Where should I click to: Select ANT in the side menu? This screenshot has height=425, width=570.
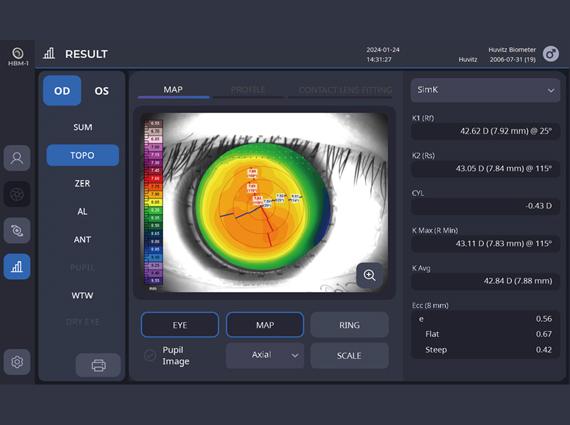click(x=83, y=239)
